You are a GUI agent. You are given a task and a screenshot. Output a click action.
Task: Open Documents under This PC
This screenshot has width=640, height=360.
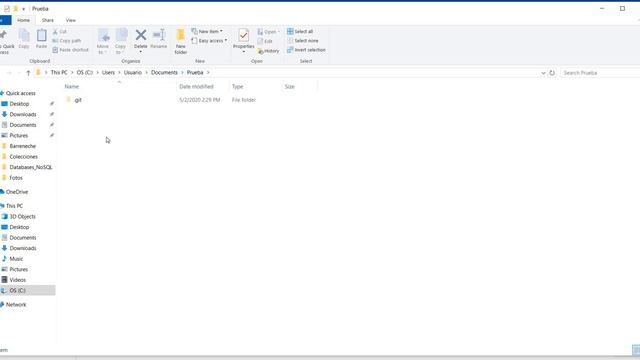coord(23,238)
